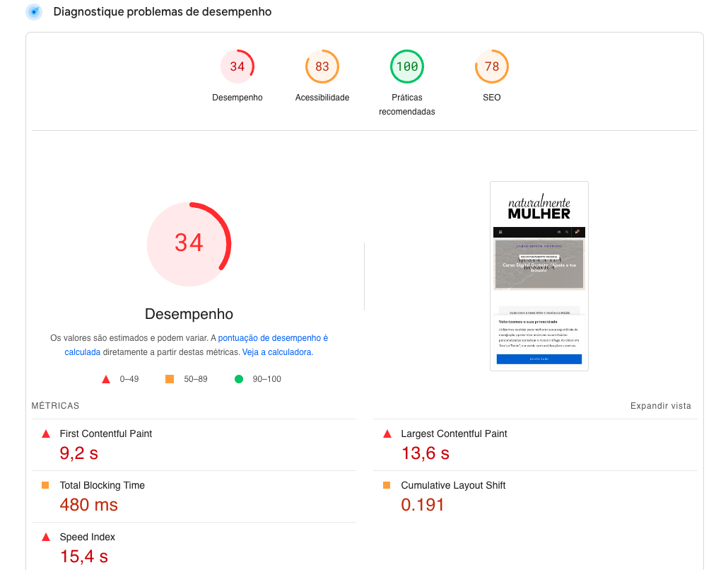Select the Acessibilidade score gauge 83
The image size is (728, 570).
pyautogui.click(x=322, y=66)
